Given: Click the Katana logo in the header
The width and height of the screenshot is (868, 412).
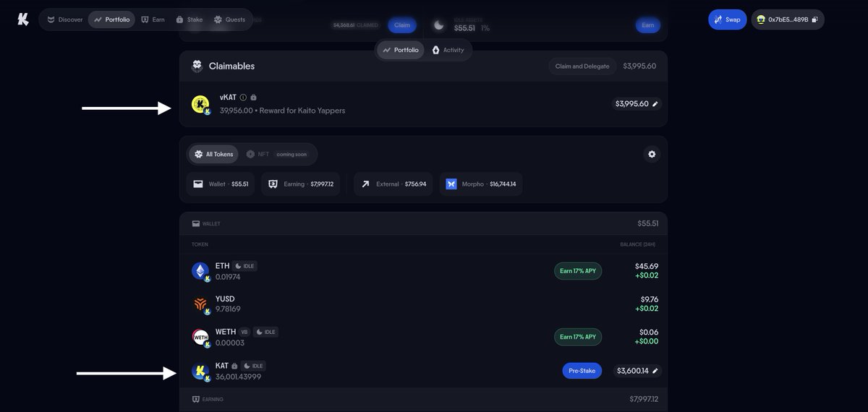Looking at the screenshot, I should (x=23, y=20).
